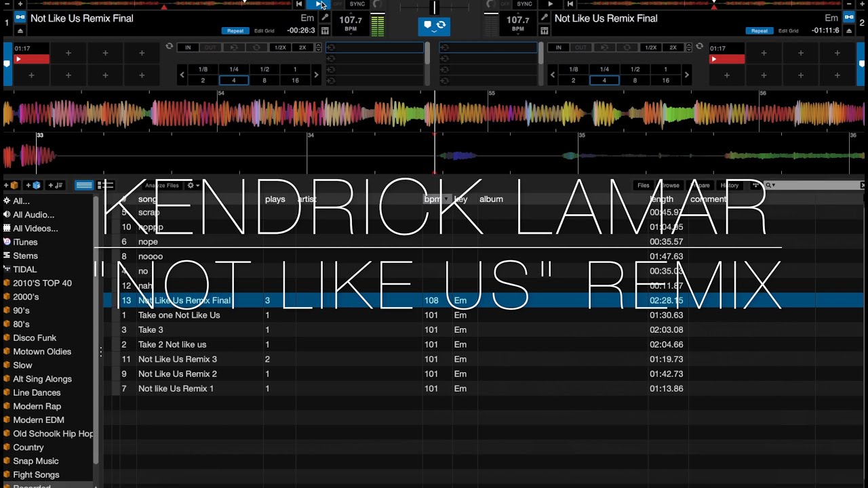
Task: Play deck 2 track
Action: (x=550, y=4)
